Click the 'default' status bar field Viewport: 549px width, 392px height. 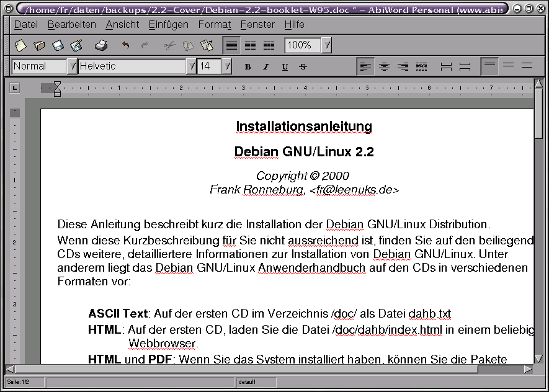(x=256, y=382)
